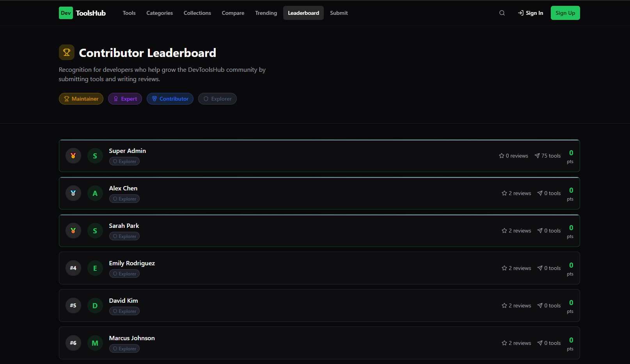Screen dimensions: 630x364
Task: Open the Compare page
Action: click(233, 13)
